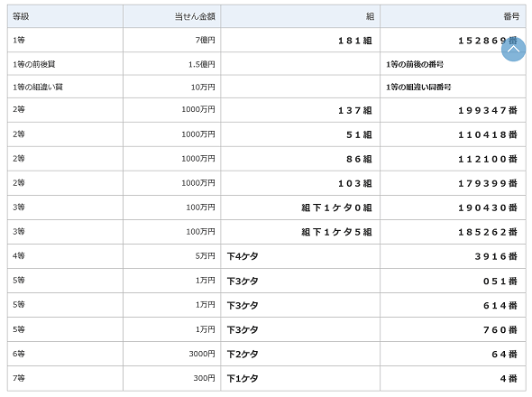This screenshot has width=532, height=397.
Task: Click the 1等の前後賞 row label
Action: pos(34,64)
